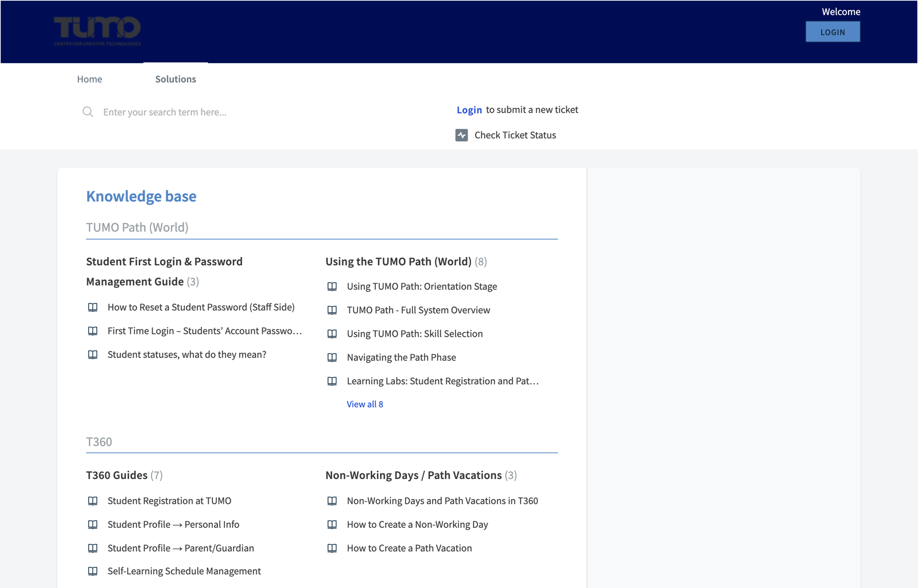
Task: Click book icon beside Learning Labs article
Action: point(332,381)
